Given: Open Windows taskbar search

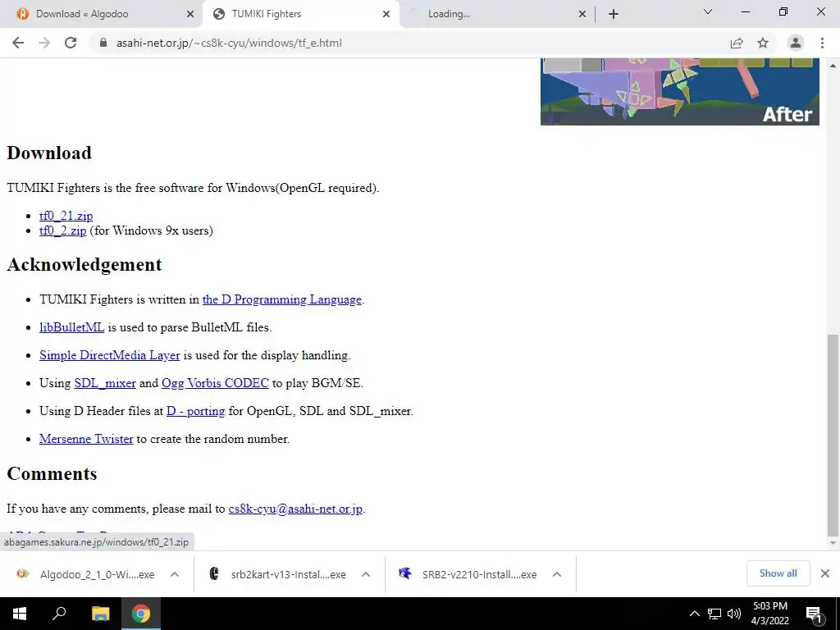Looking at the screenshot, I should 59,614.
